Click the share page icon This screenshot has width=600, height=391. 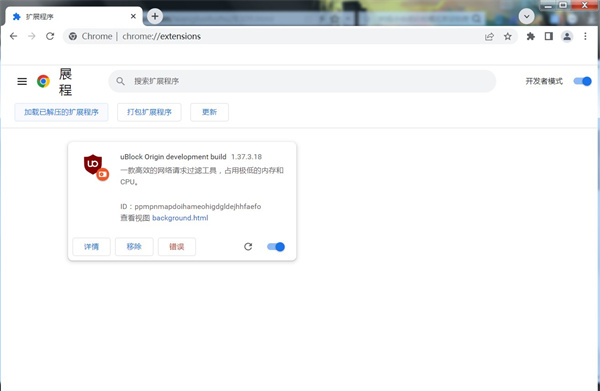[x=489, y=36]
